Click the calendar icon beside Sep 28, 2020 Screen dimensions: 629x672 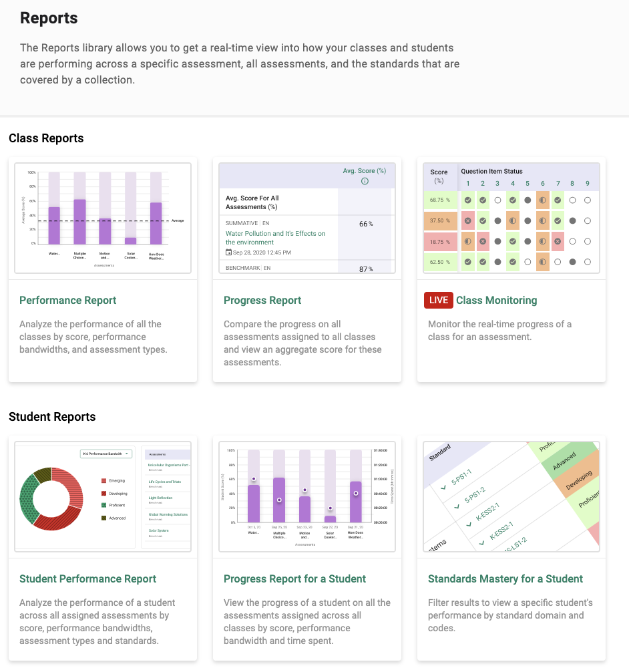coord(229,253)
